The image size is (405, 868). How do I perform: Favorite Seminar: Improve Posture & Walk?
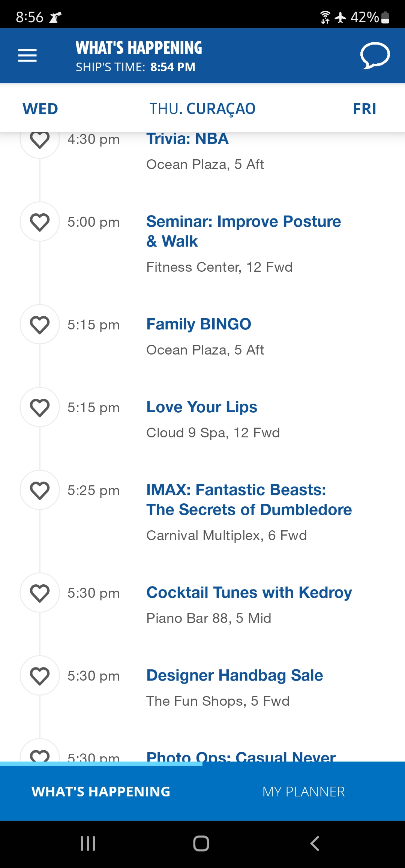point(40,222)
